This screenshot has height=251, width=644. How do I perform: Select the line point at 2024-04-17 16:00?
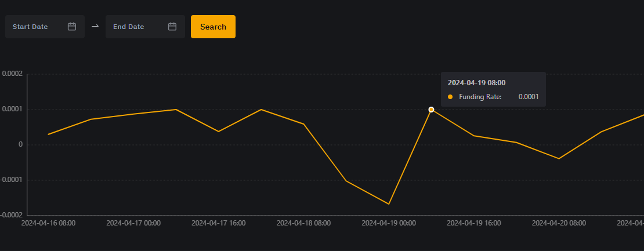coord(219,132)
